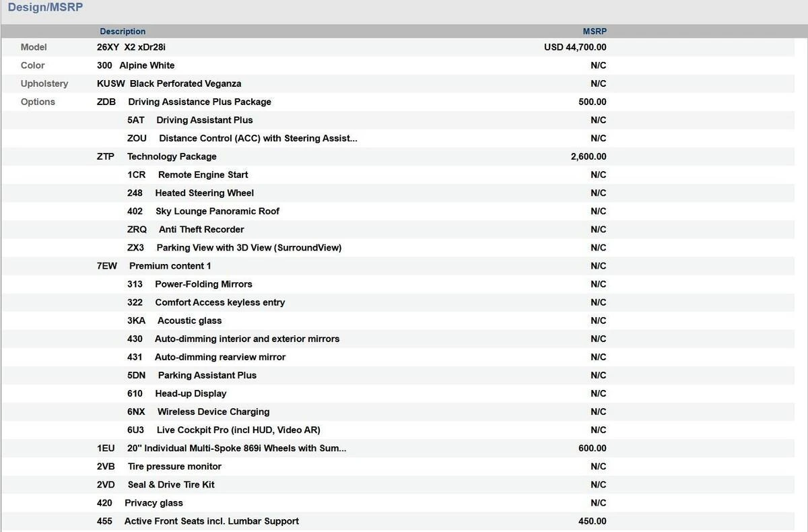Click the USD 44,700.00 model price
Image resolution: width=808 pixels, height=532 pixels.
[x=575, y=47]
